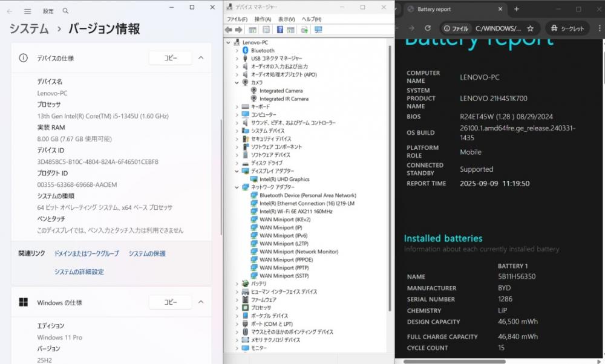Open the Properties icon in Device Manager toolbar
This screenshot has height=364, width=605.
pos(266,30)
